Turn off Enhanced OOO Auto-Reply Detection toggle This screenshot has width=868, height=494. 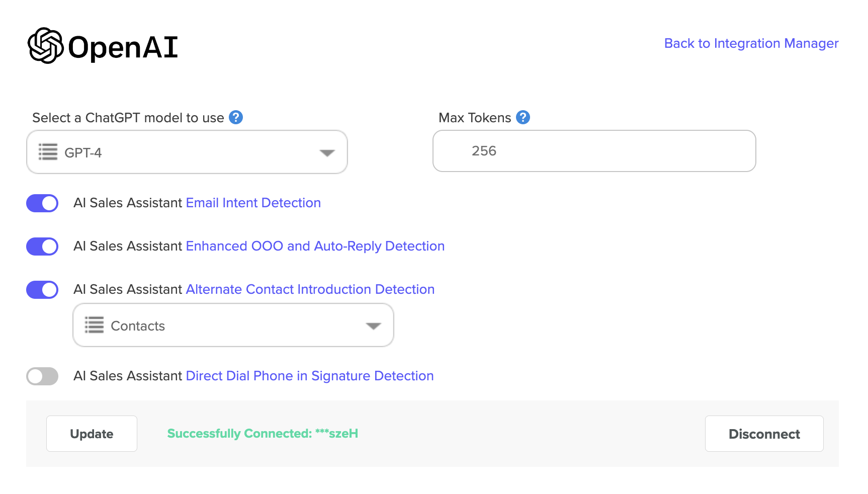coord(42,246)
